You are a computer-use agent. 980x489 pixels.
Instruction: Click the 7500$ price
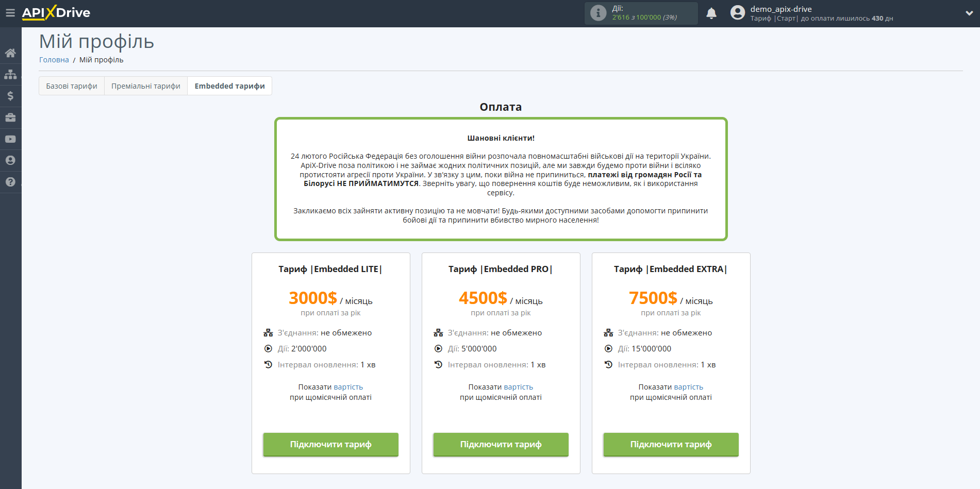click(653, 298)
